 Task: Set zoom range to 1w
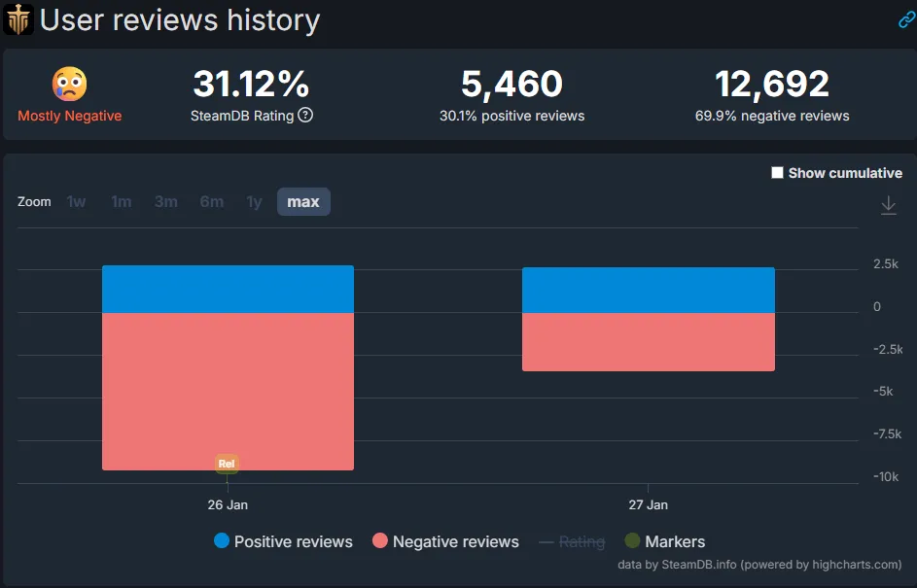coord(76,202)
